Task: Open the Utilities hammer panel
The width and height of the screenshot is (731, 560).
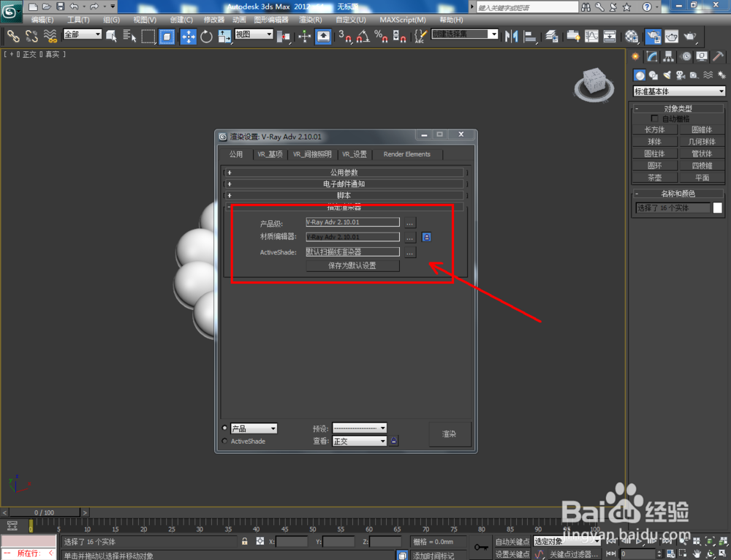Action: pos(718,56)
